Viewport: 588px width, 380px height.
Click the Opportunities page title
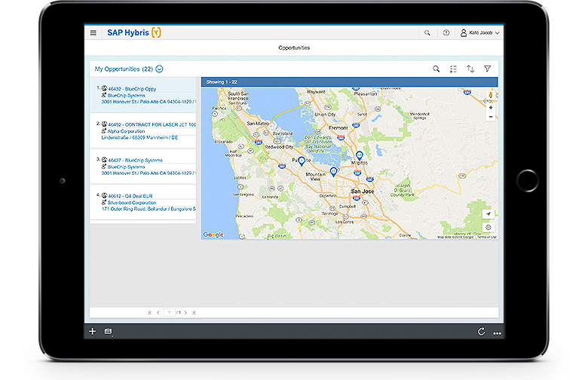[x=294, y=47]
